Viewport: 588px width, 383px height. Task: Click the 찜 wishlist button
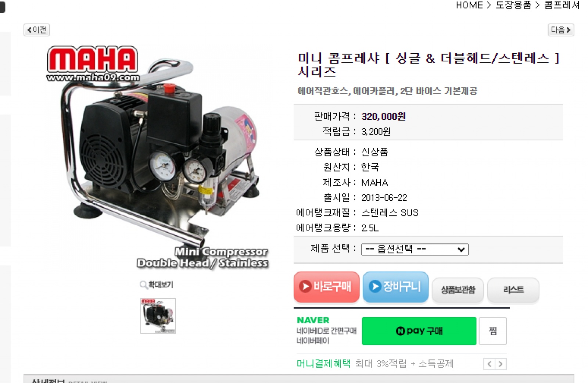click(x=493, y=331)
